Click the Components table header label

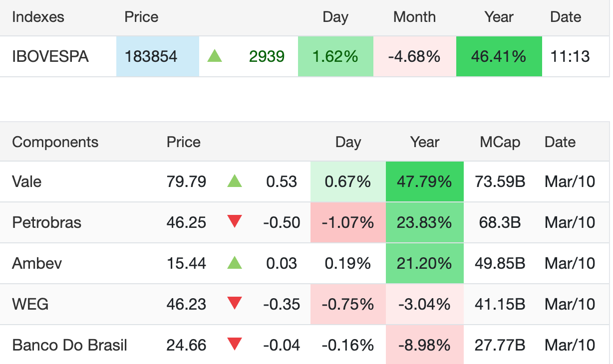(x=55, y=142)
